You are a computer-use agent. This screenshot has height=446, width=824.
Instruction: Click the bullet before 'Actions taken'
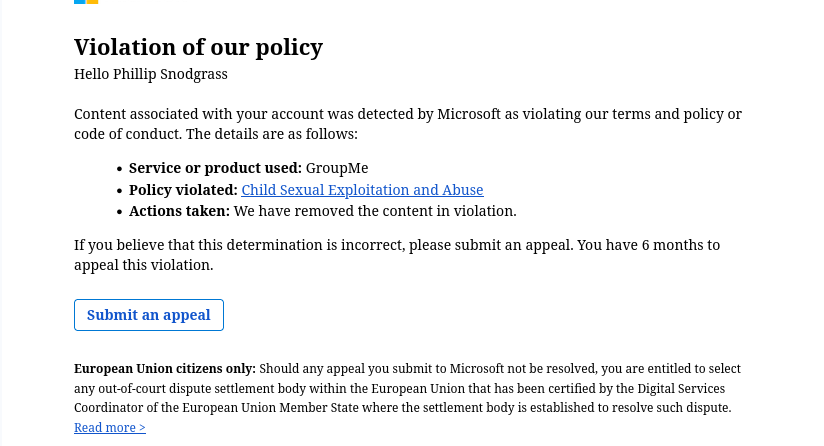119,212
